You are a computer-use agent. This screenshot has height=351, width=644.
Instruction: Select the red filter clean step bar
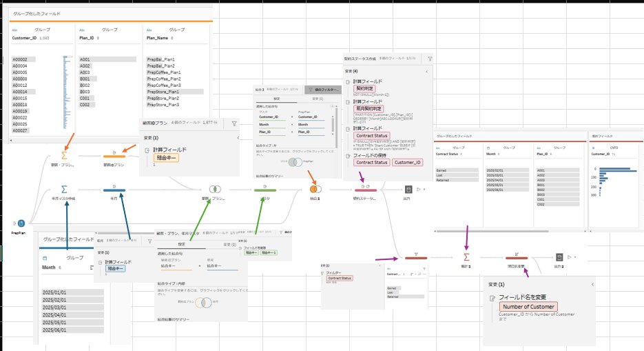(x=416, y=258)
